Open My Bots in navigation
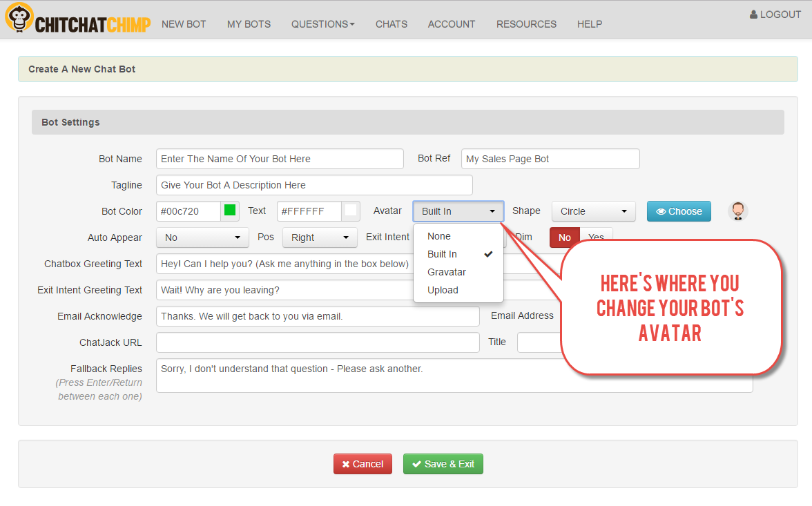This screenshot has height=506, width=812. coord(249,24)
